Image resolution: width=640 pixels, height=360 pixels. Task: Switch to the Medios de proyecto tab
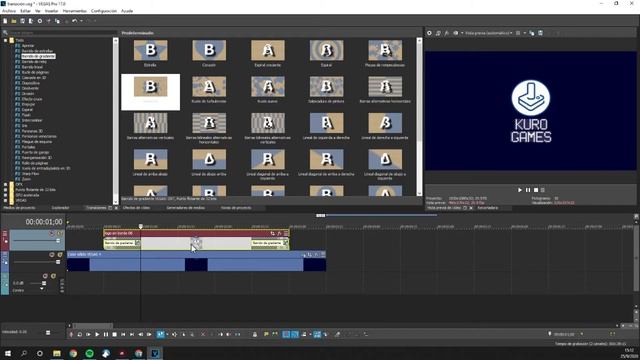pos(19,208)
